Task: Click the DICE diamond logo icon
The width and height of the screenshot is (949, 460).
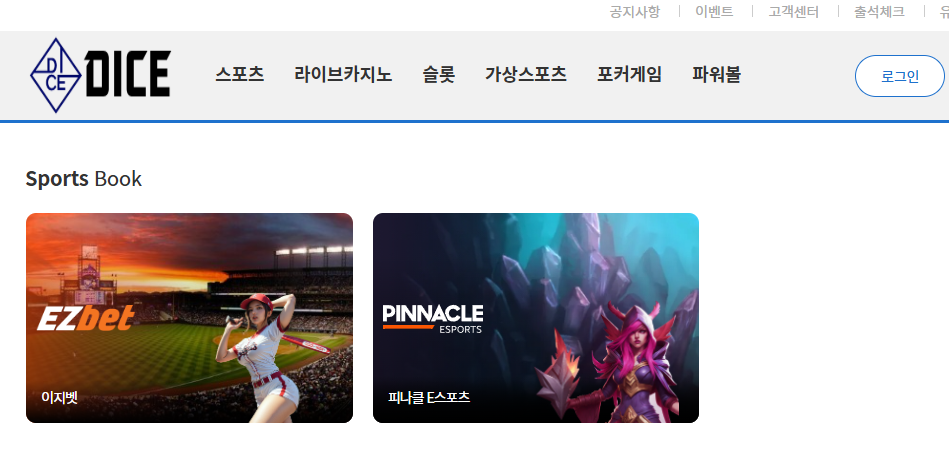Action: 56,75
